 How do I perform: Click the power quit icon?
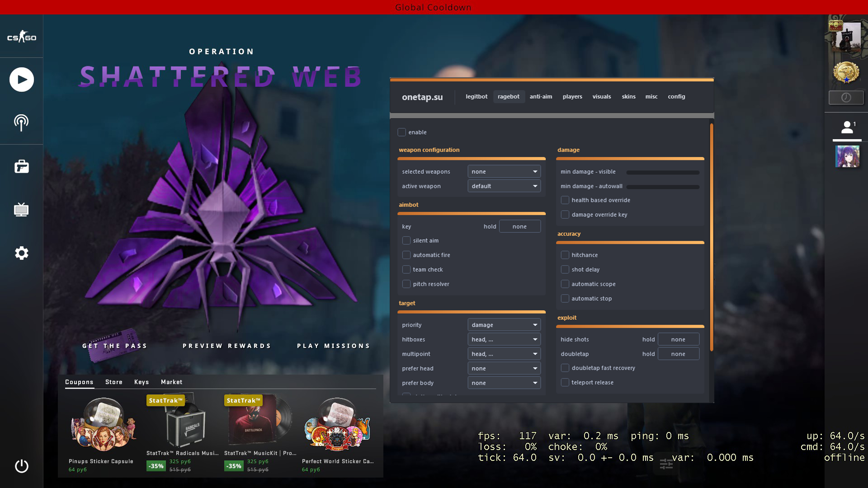[22, 466]
